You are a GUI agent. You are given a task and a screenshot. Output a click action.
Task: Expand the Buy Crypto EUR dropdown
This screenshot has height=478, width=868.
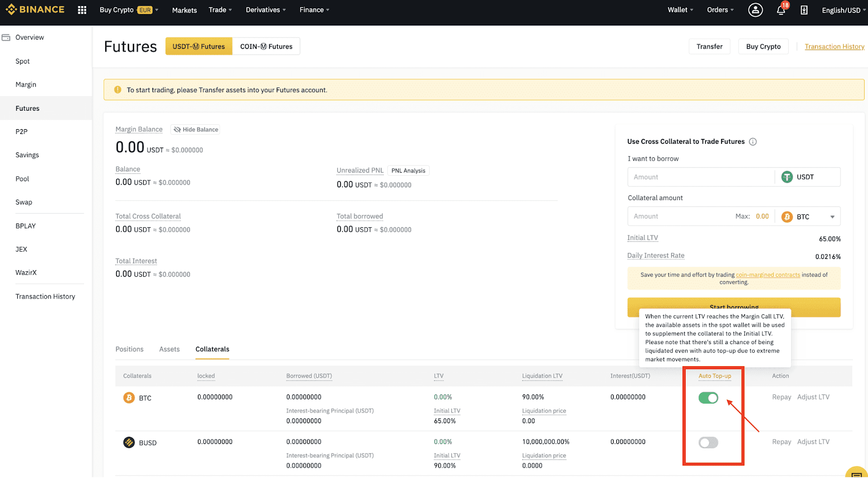(x=129, y=10)
